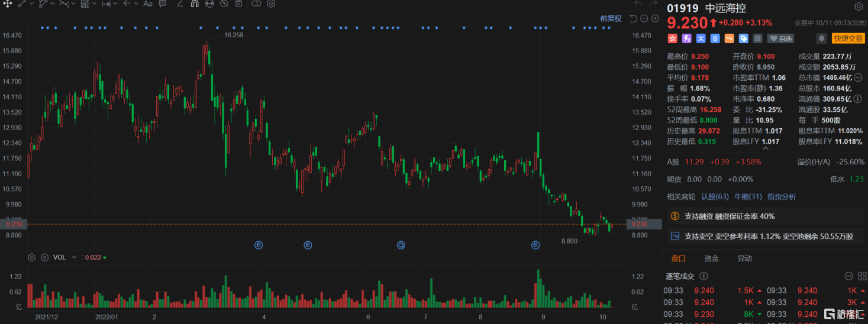Toggle keep-drawing lock mode icon
The width and height of the screenshot is (868, 324).
click(x=209, y=4)
